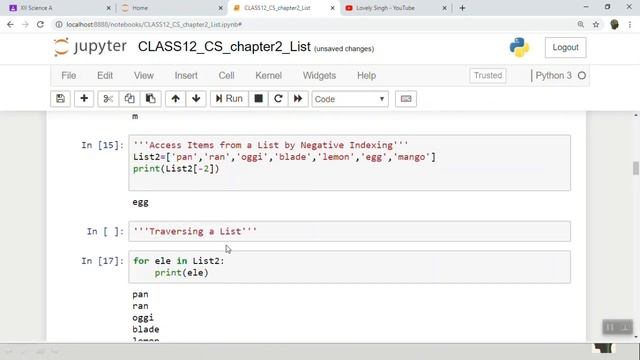
Task: Open a new browser tab
Action: coord(462,8)
